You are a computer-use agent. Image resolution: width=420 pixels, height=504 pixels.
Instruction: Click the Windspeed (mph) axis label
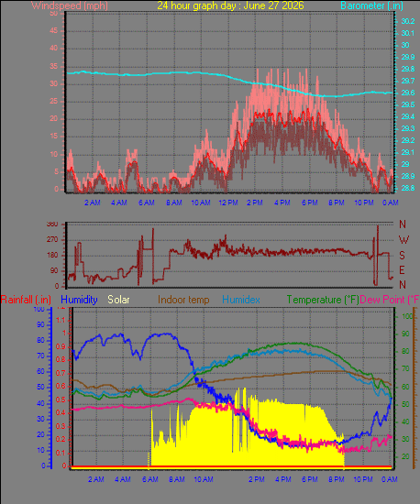click(70, 5)
